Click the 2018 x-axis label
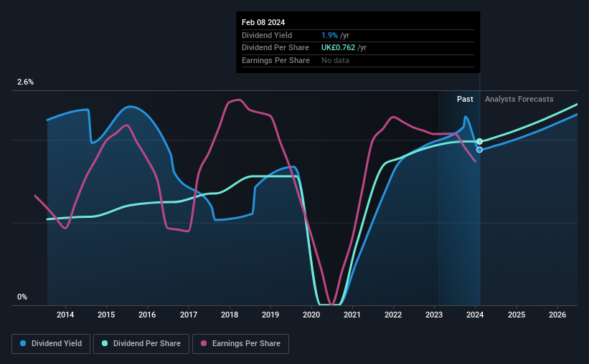The height and width of the screenshot is (364, 589). 230,315
